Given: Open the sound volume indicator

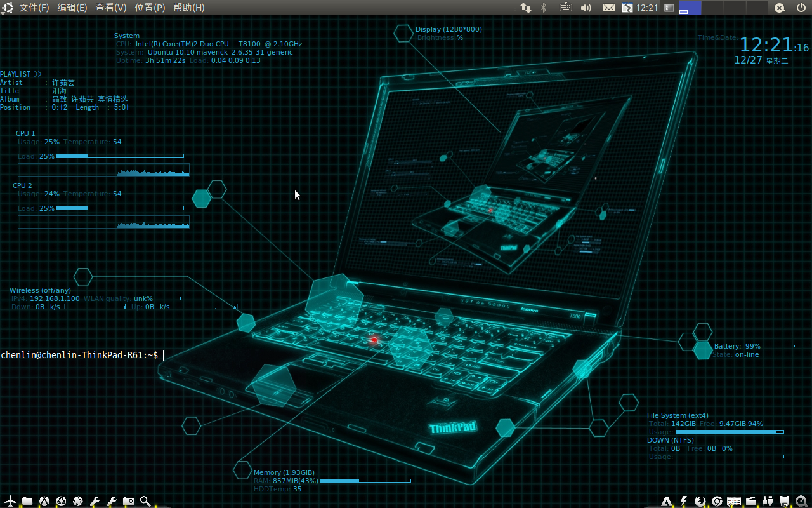Looking at the screenshot, I should [x=586, y=8].
